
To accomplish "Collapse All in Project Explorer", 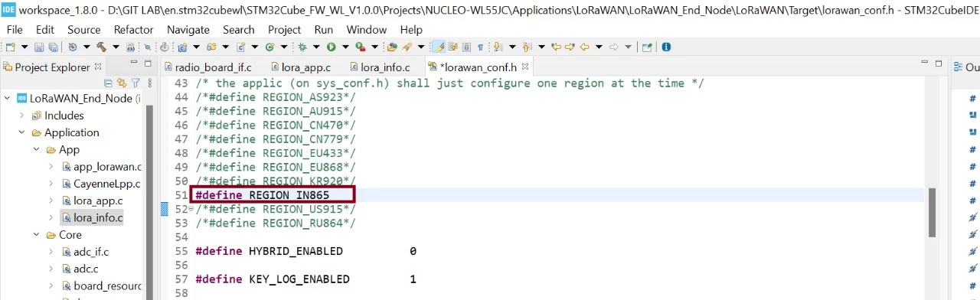I will click(x=108, y=83).
